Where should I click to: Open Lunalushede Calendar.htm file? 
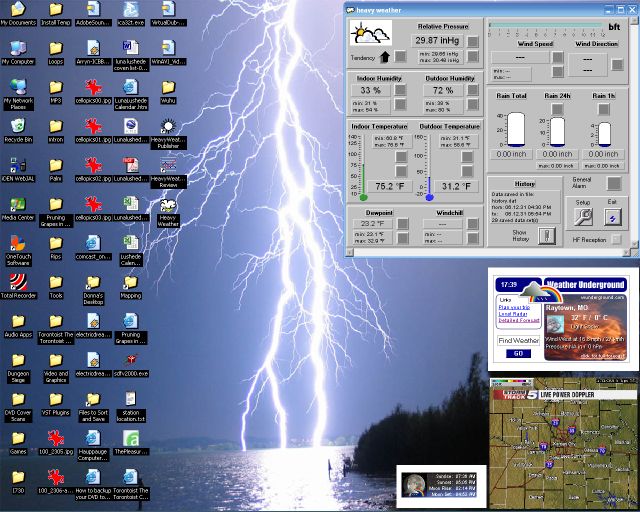click(131, 94)
